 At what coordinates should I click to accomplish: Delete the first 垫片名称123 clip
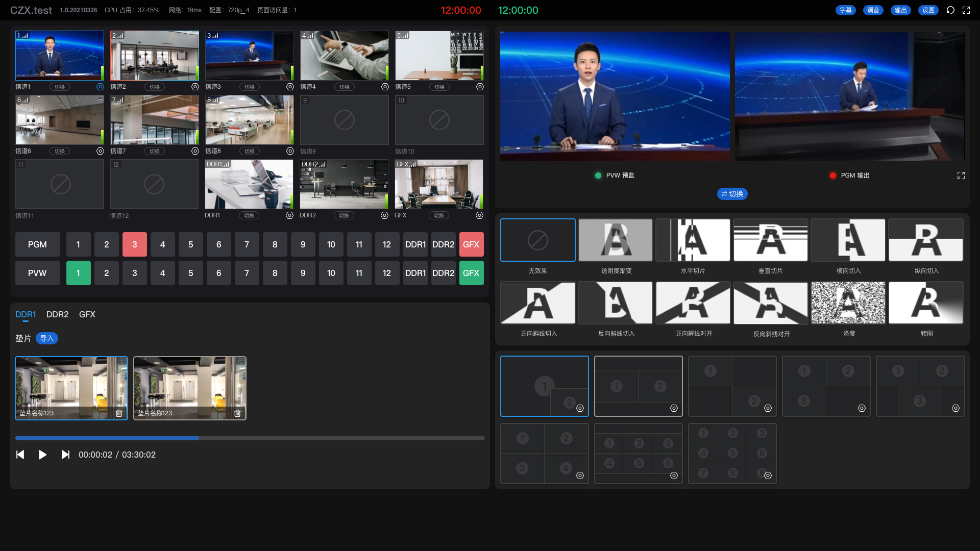[119, 413]
